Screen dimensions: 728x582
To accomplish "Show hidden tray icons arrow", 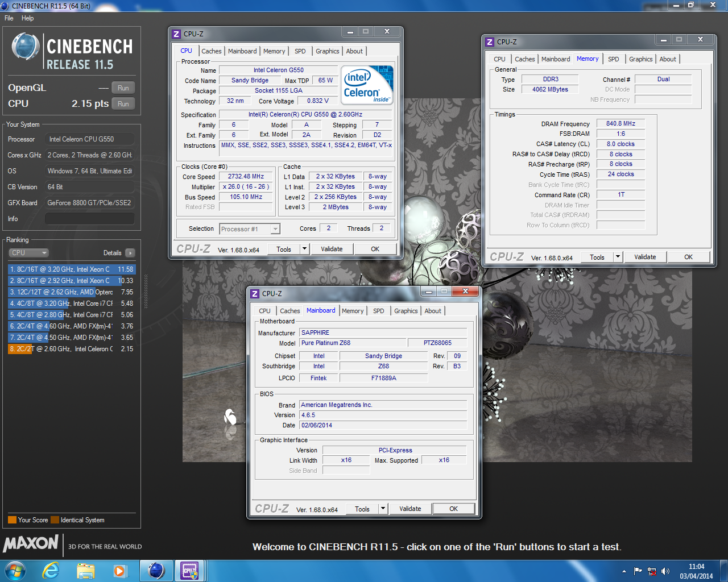I will pyautogui.click(x=624, y=571).
